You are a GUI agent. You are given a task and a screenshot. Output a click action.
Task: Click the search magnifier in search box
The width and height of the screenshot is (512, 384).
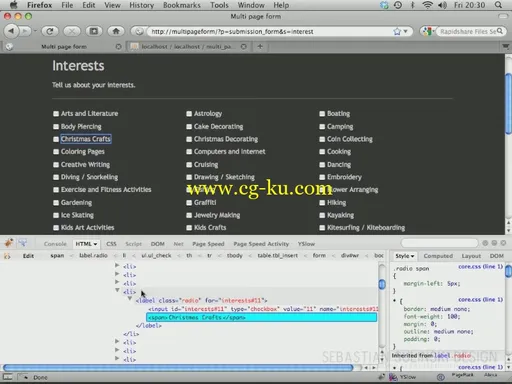pyautogui.click(x=499, y=31)
